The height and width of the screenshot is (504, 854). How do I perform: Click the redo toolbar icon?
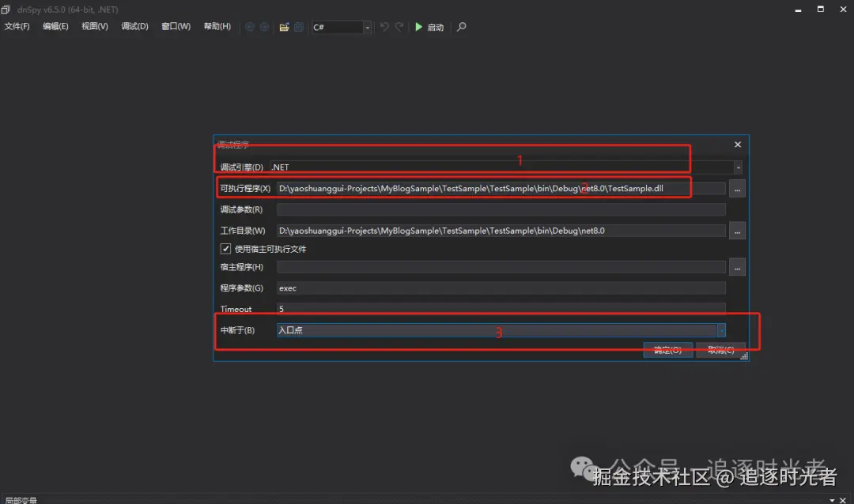click(399, 27)
